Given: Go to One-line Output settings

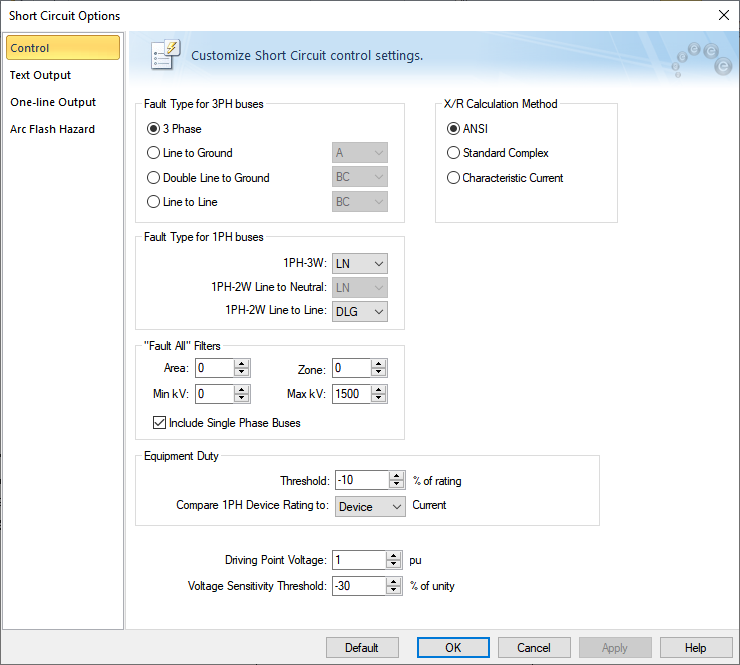Looking at the screenshot, I should click(x=53, y=102).
